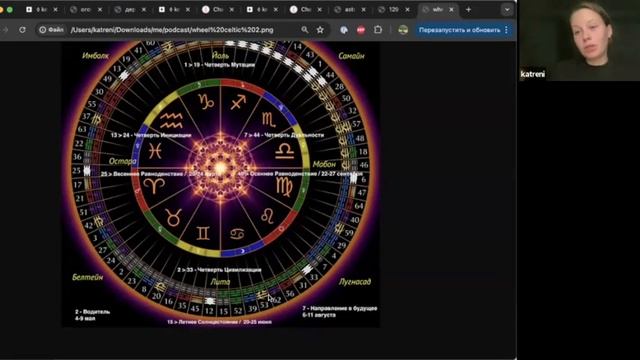Image resolution: width=640 pixels, height=360 pixels.
Task: Open the three-dot Chrome menu
Action: tap(507, 30)
